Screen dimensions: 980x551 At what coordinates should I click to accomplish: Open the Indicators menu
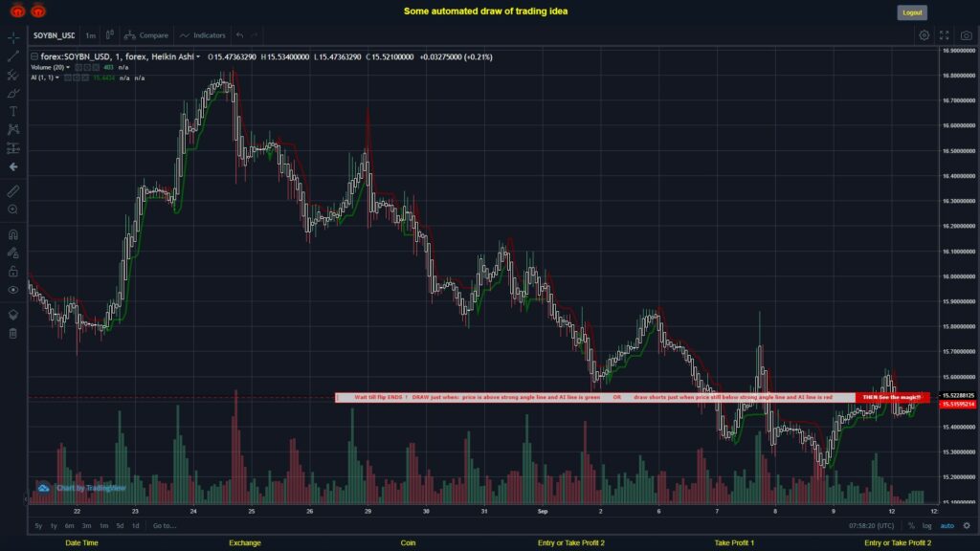tap(204, 34)
